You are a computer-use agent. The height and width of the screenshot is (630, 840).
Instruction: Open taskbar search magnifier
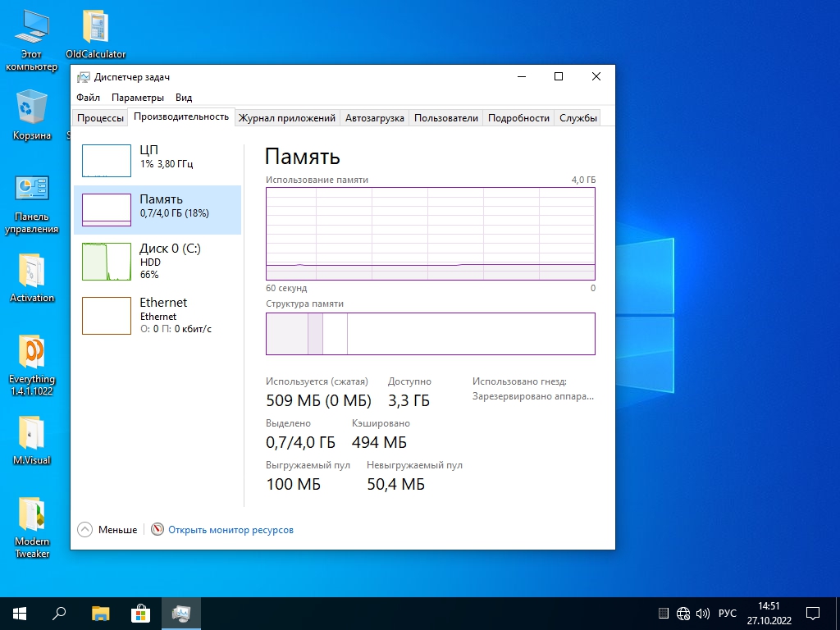pos(59,614)
